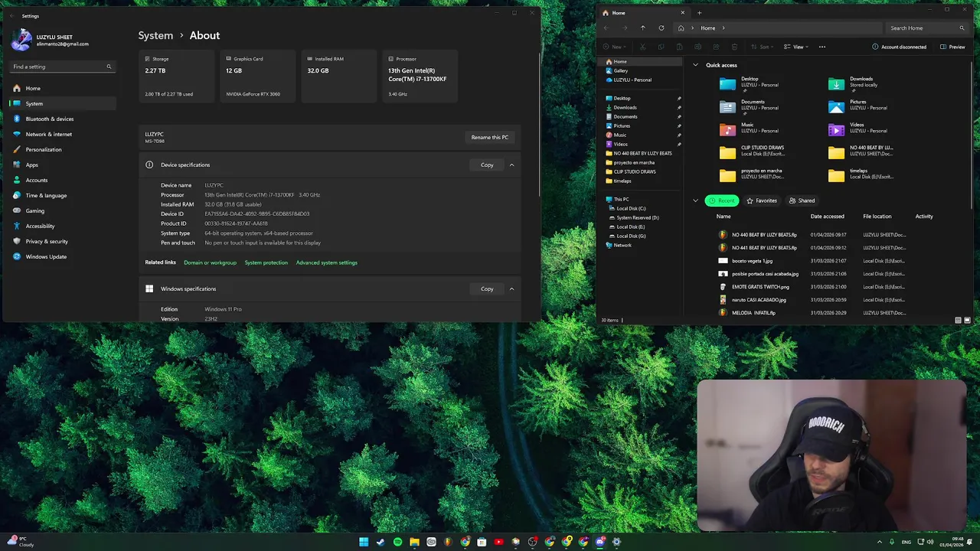980x551 pixels.
Task: Open the Sort dropdown in Explorer
Action: point(763,47)
